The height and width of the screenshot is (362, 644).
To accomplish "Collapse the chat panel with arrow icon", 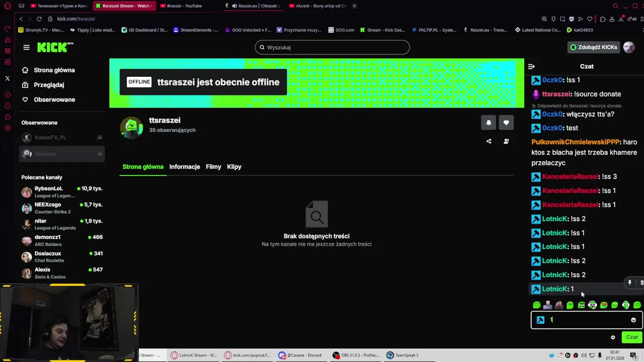I will 531,66.
